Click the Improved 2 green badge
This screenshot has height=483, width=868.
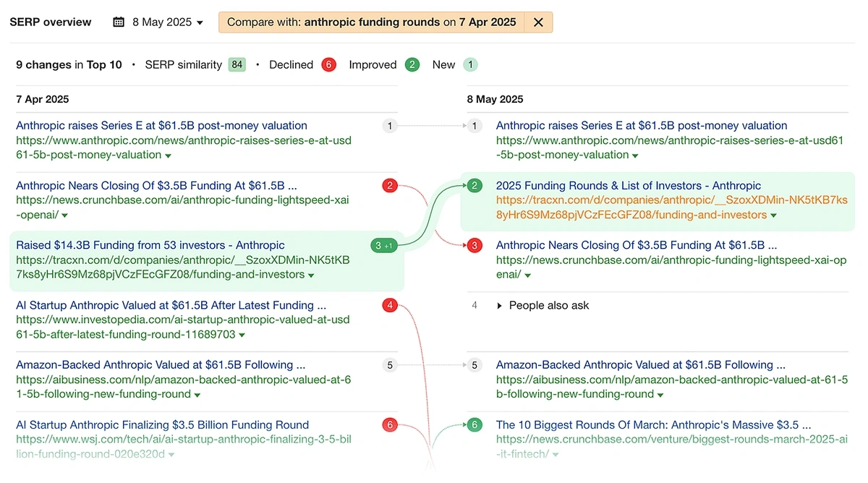[x=412, y=64]
